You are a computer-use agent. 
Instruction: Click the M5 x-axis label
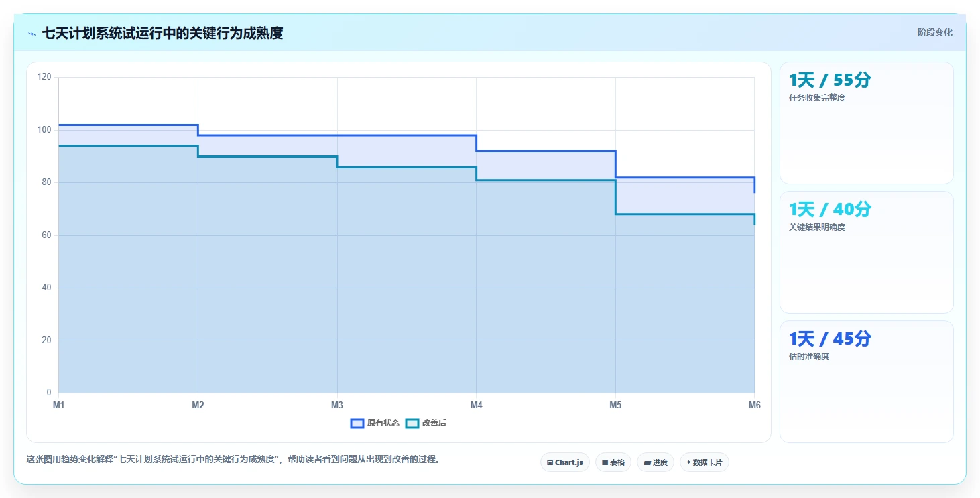pos(615,405)
